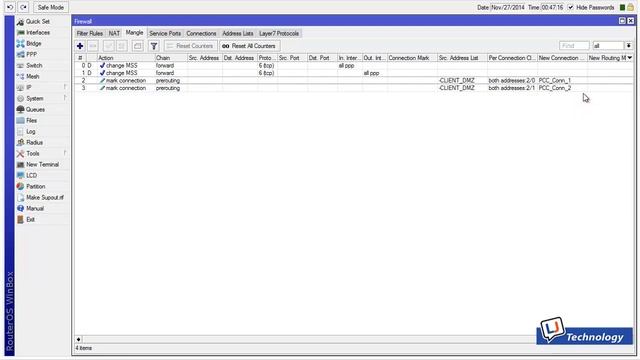The width and height of the screenshot is (640, 360).
Task: Click the Redo arrow icon
Action: pos(24,7)
